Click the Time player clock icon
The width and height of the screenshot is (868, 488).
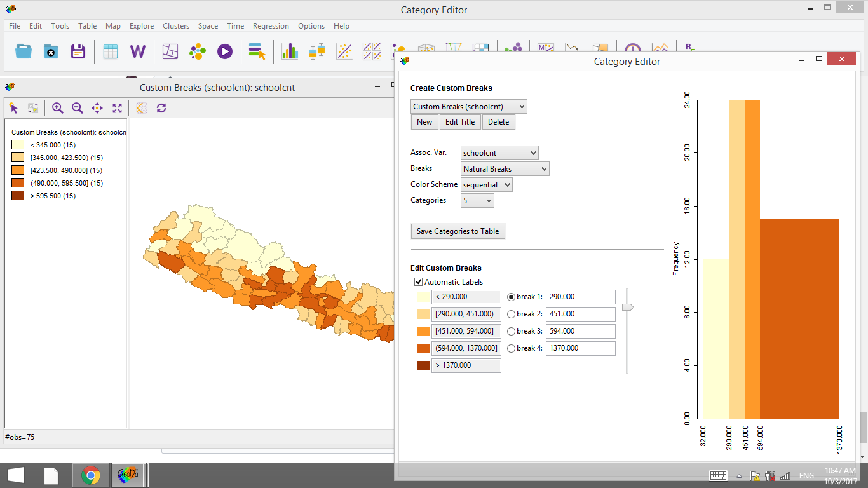[x=633, y=50]
